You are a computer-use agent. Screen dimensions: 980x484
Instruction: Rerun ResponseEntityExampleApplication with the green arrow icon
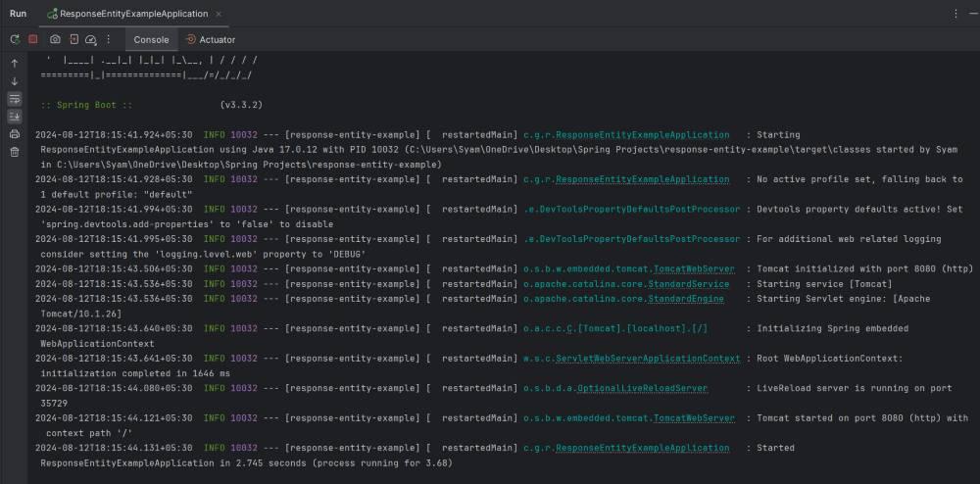[15, 39]
